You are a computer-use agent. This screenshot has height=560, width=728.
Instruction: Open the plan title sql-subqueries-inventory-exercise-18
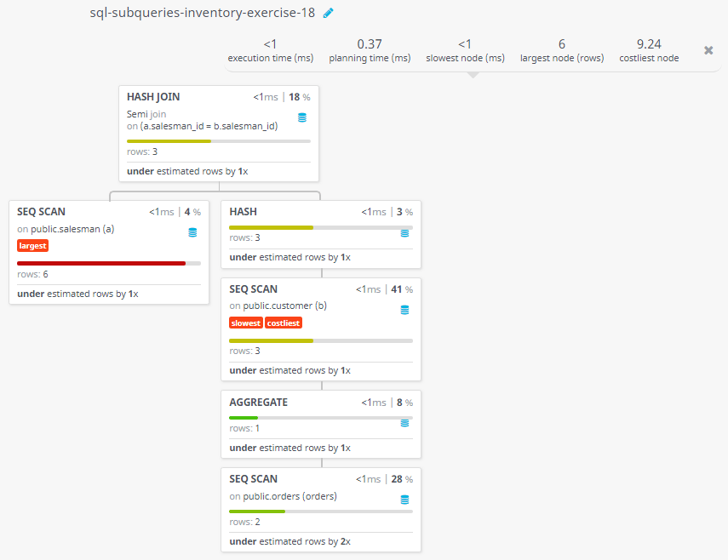(x=202, y=13)
